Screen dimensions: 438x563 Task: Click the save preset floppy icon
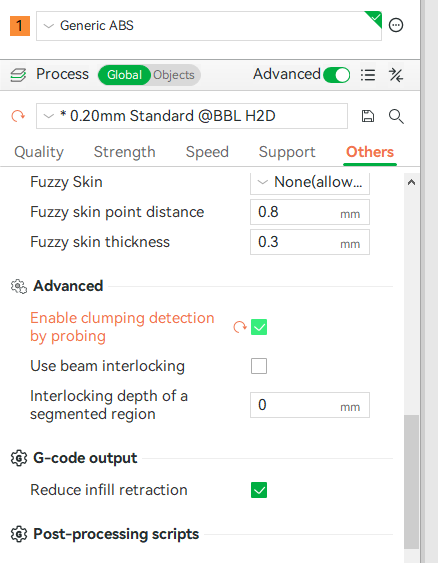pyautogui.click(x=367, y=116)
